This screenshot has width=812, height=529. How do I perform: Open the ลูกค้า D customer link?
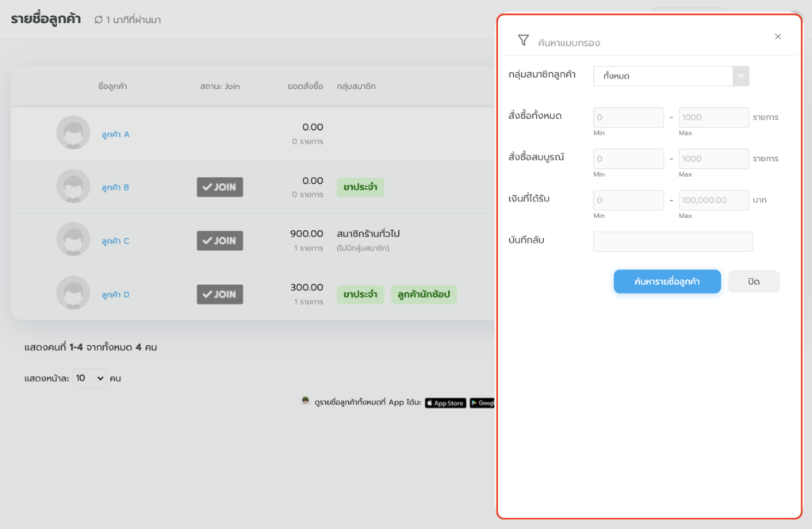[116, 295]
